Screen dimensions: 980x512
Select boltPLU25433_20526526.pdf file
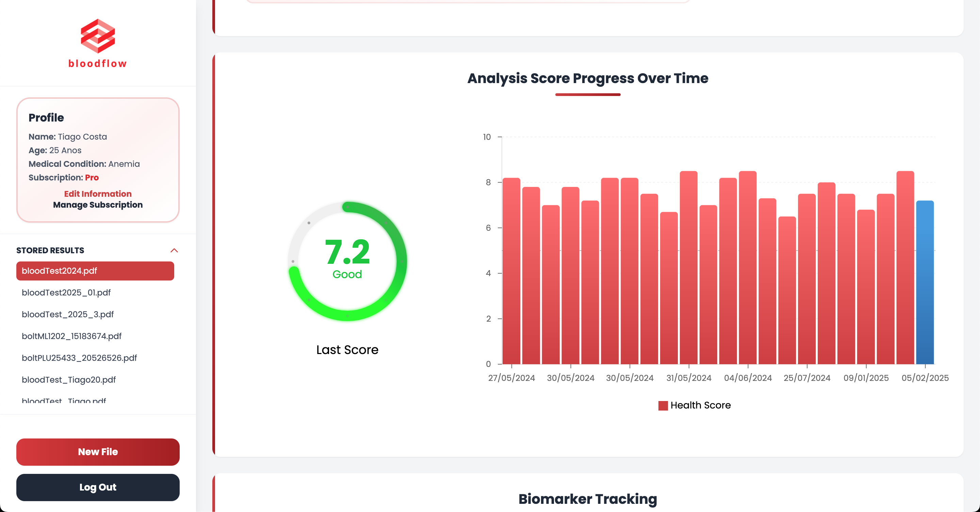pos(79,358)
